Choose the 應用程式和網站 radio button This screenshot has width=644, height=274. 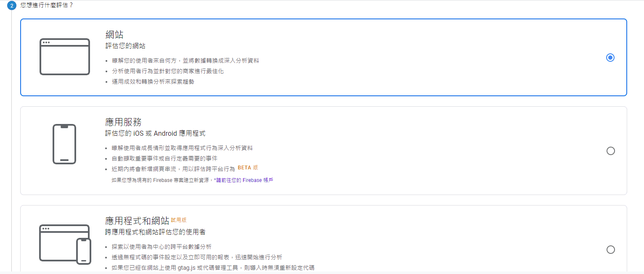point(610,250)
